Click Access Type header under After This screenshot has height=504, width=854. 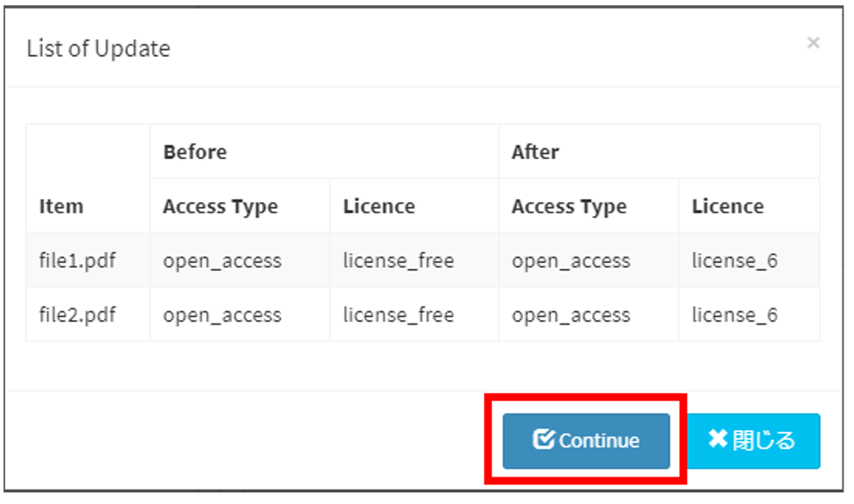pos(569,206)
